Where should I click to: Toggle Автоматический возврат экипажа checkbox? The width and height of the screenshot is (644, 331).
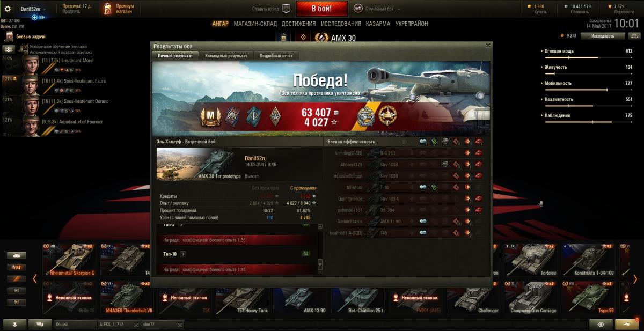[x=26, y=52]
